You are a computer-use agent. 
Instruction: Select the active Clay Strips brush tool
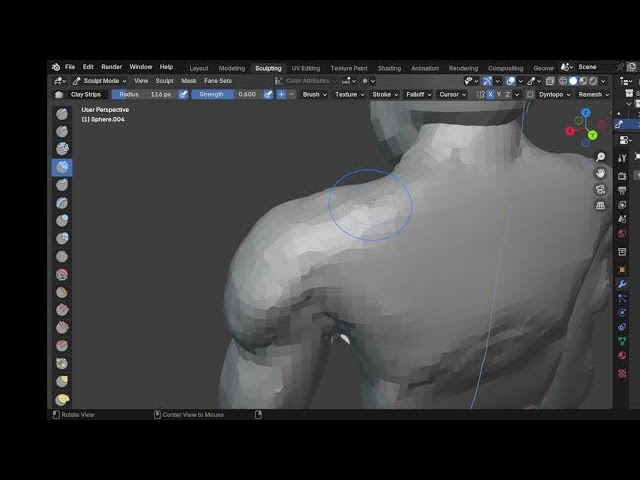click(x=62, y=167)
